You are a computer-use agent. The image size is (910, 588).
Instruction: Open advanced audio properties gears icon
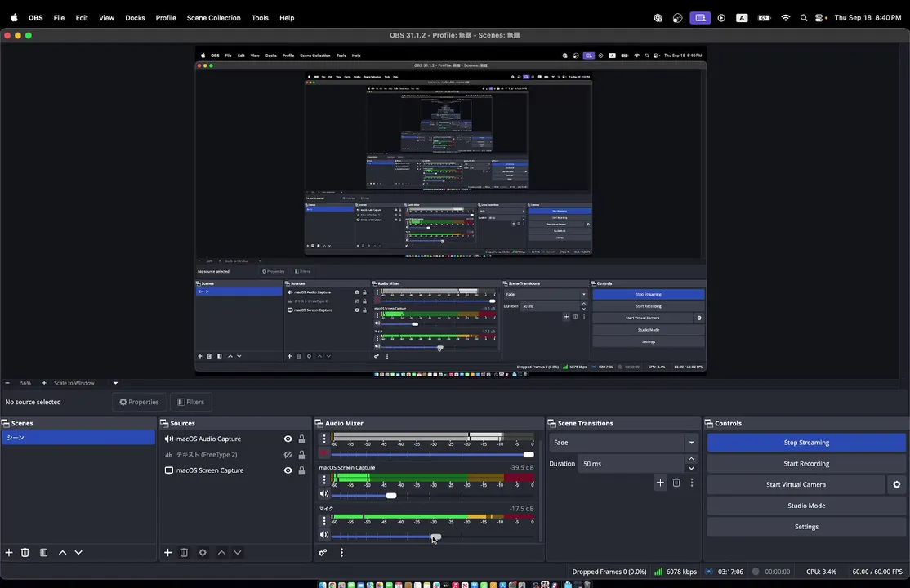[323, 553]
